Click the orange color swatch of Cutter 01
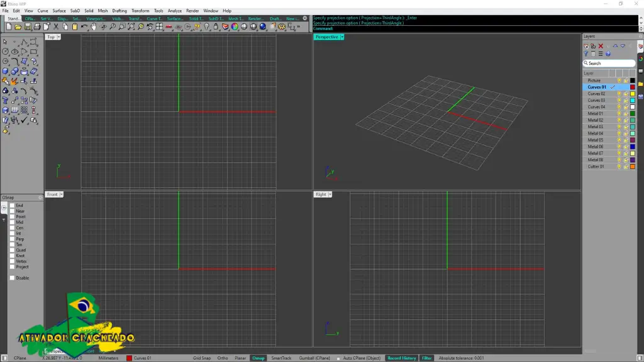 tap(633, 166)
